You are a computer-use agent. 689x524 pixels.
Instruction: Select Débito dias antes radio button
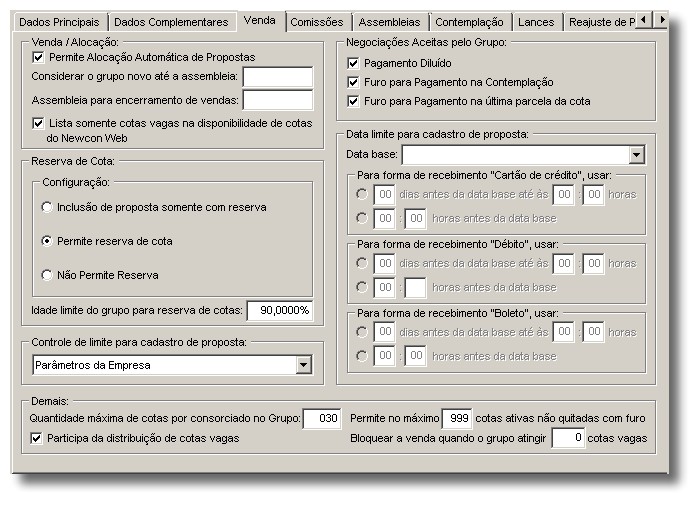(362, 263)
